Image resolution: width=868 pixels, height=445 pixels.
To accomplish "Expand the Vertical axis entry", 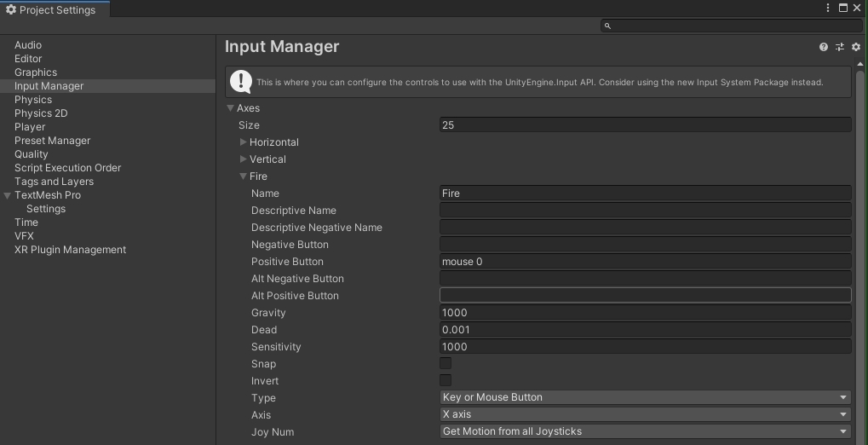I will [243, 159].
